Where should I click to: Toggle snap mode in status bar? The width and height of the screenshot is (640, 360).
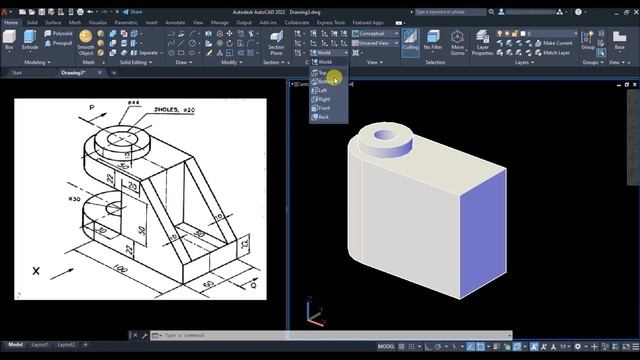411,347
